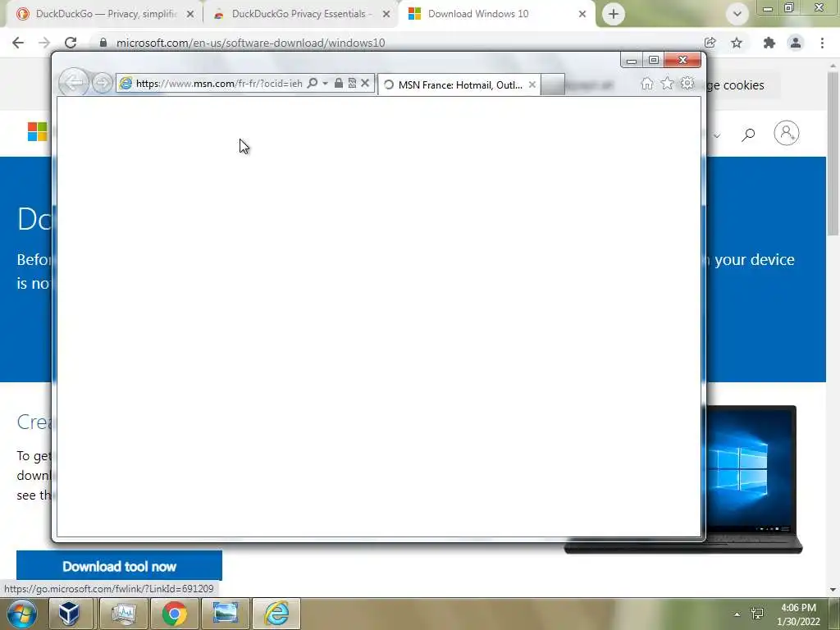Click the search magnifier on Microsoft page
The image size is (840, 630).
click(748, 134)
